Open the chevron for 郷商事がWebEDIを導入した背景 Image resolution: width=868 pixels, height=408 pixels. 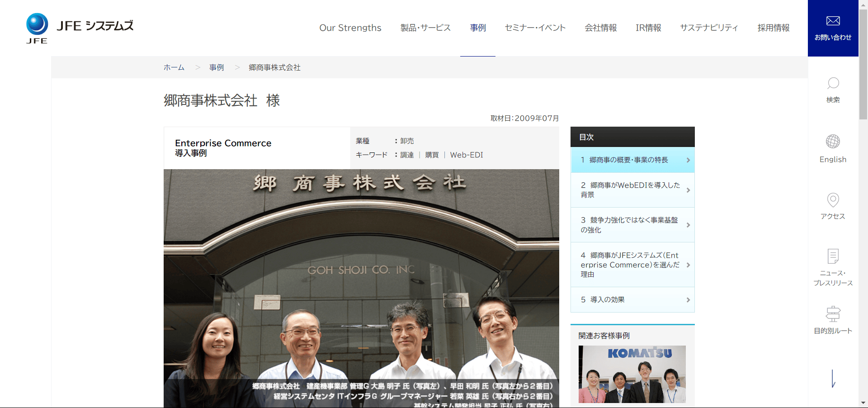coord(688,190)
